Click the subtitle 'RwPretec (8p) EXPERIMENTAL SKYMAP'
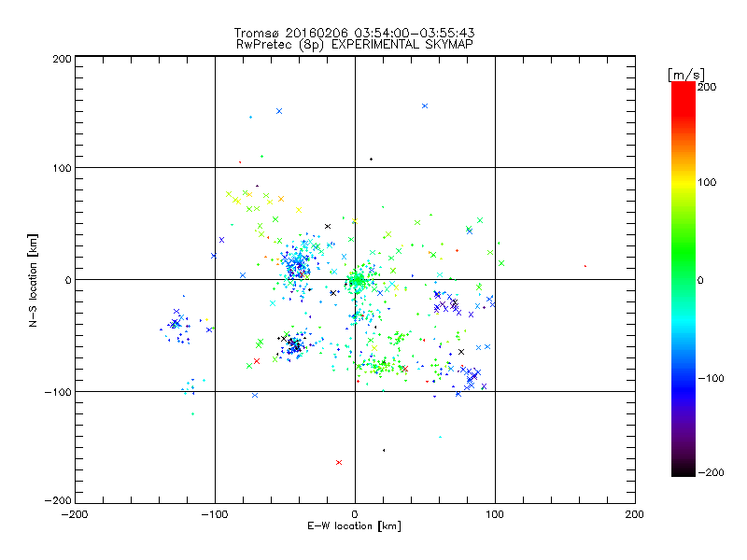The height and width of the screenshot is (560, 747). pos(355,45)
